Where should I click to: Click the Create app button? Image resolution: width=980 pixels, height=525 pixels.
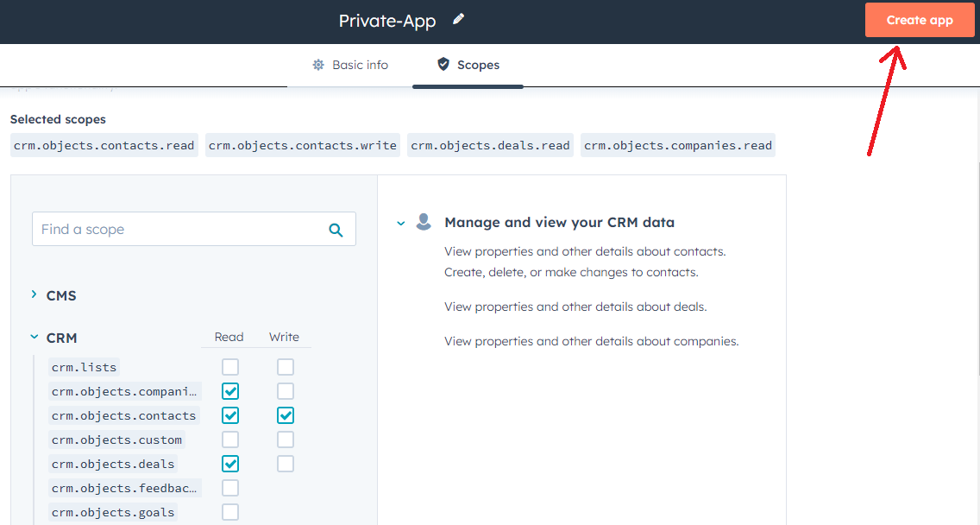pos(920,19)
